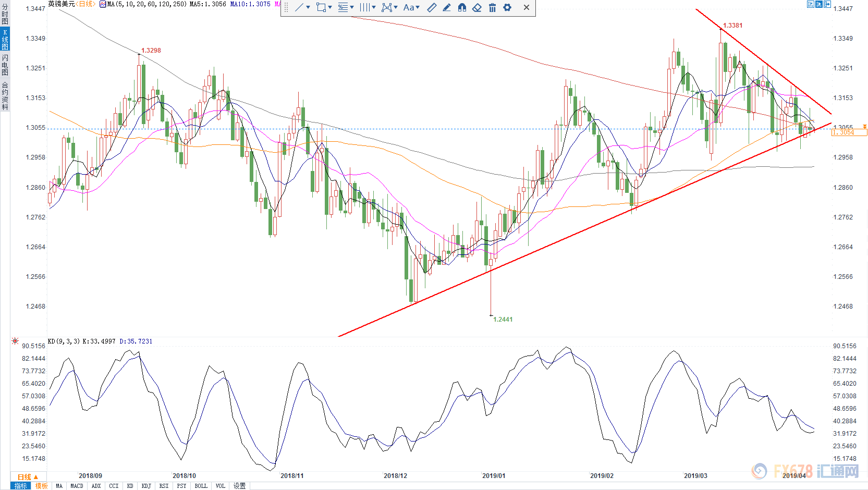
Task: Grab the drawing toolbar drag handle
Action: click(x=286, y=7)
